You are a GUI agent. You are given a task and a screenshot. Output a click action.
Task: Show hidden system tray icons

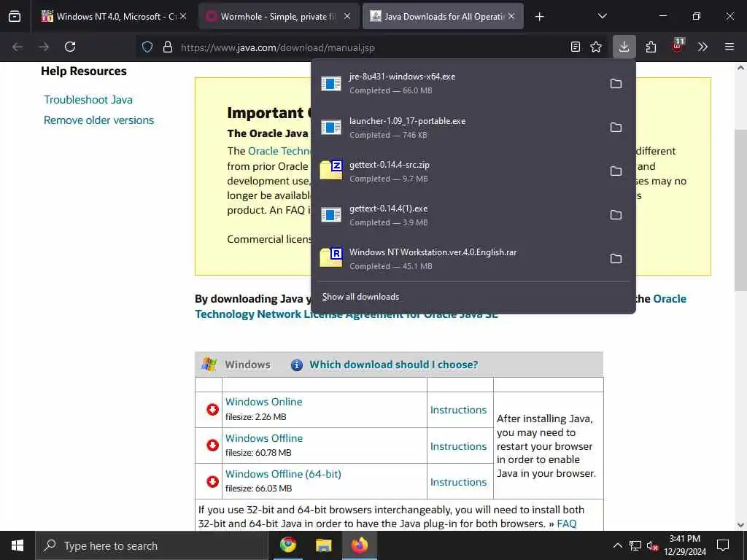click(617, 545)
